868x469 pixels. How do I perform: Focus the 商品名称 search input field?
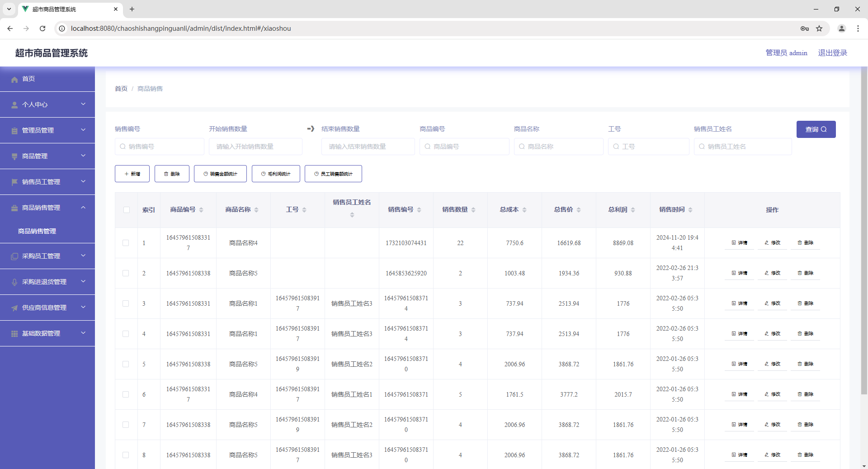558,147
